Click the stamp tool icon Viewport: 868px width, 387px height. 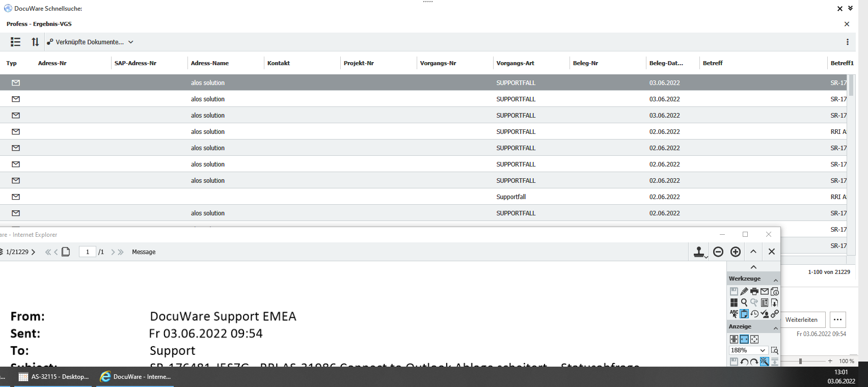pos(699,252)
